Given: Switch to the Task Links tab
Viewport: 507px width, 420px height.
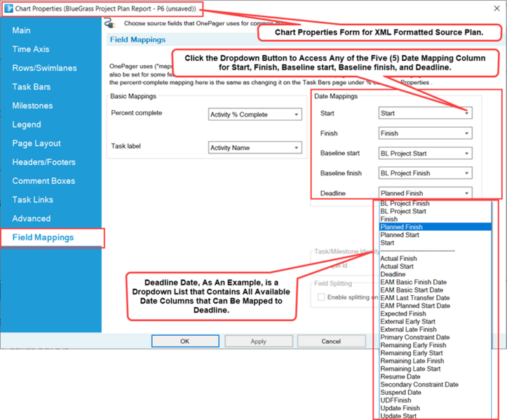Looking at the screenshot, I should 33,200.
